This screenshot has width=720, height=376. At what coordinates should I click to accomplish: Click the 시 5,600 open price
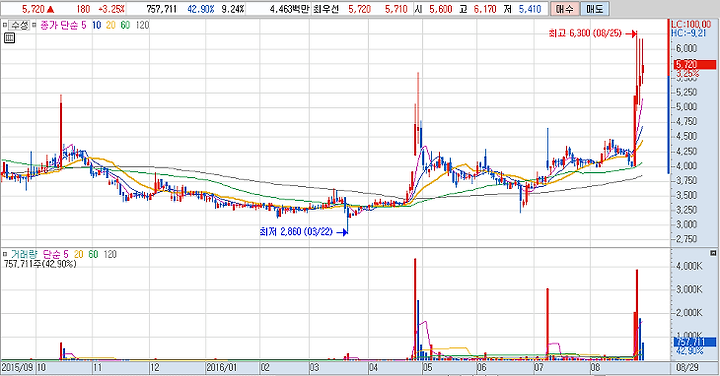pyautogui.click(x=433, y=9)
